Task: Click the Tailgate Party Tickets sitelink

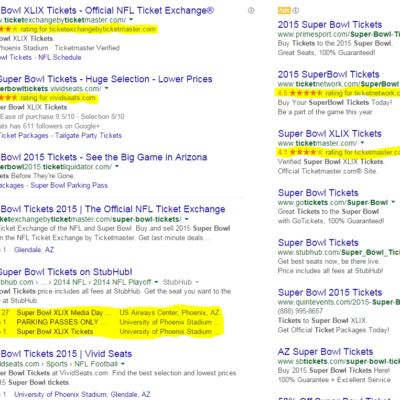Action: pos(88,135)
